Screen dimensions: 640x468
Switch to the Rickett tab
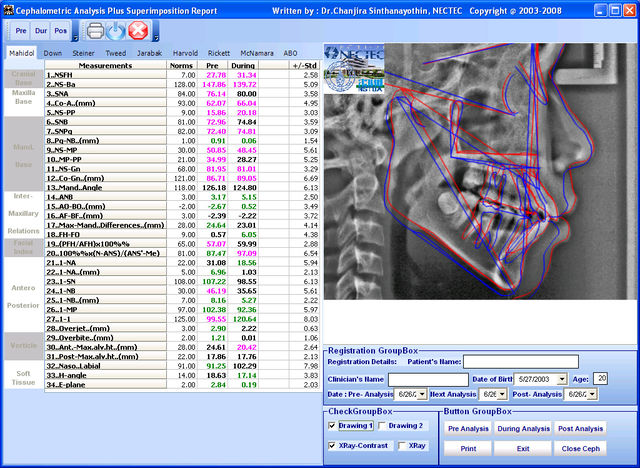click(219, 53)
